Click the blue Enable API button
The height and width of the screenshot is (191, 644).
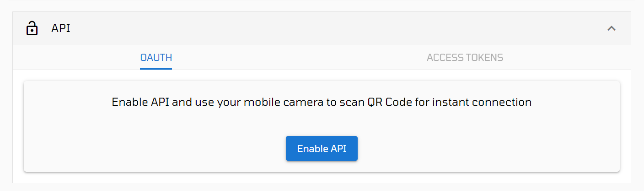[322, 148]
